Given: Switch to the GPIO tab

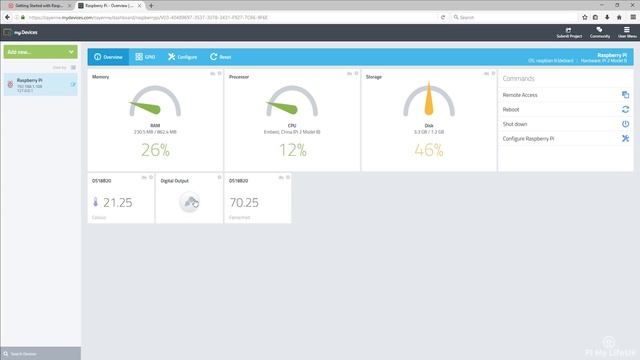Looking at the screenshot, I should click(x=145, y=57).
